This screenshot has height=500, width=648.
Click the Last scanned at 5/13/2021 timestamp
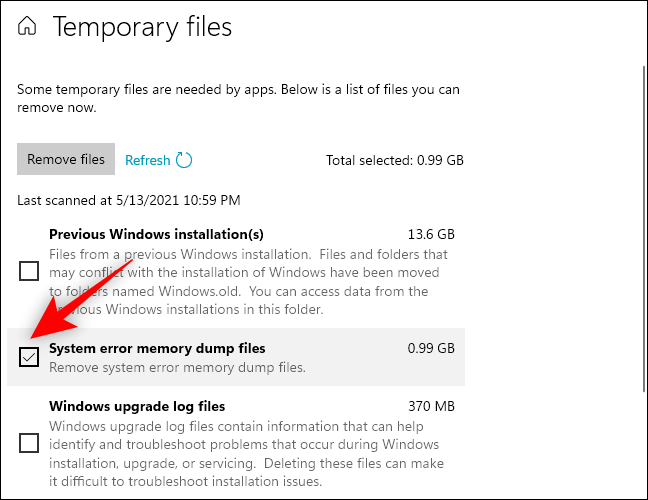pyautogui.click(x=129, y=200)
